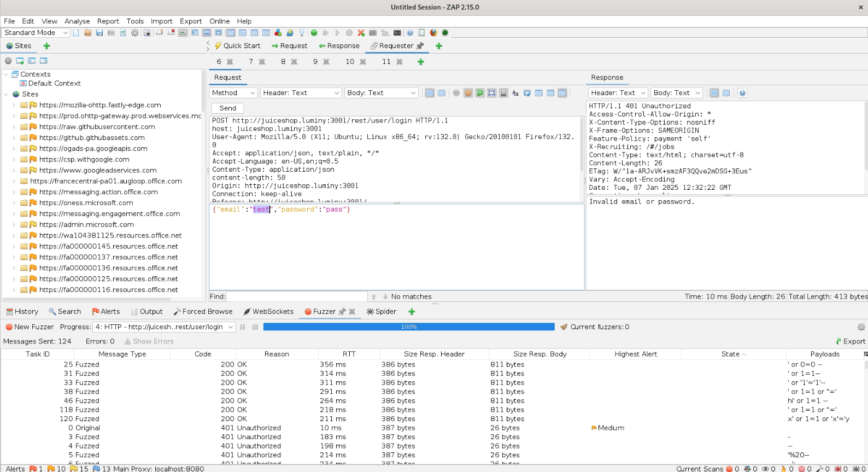Screen dimensions: 868x472
Task: Click the New Session toolbar icon
Action: (x=76, y=33)
